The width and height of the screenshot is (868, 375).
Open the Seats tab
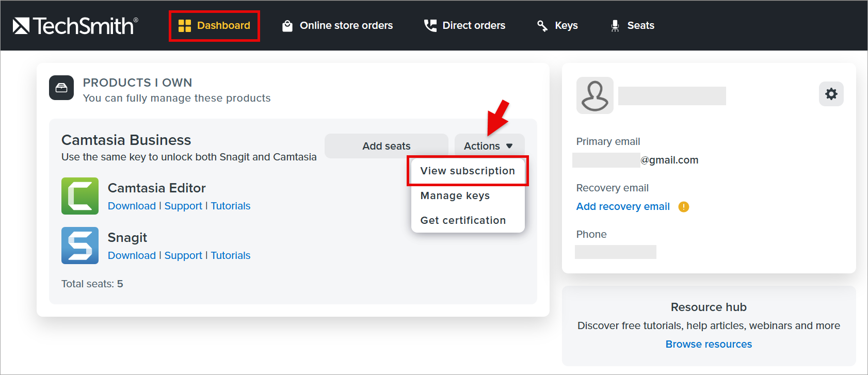click(632, 26)
